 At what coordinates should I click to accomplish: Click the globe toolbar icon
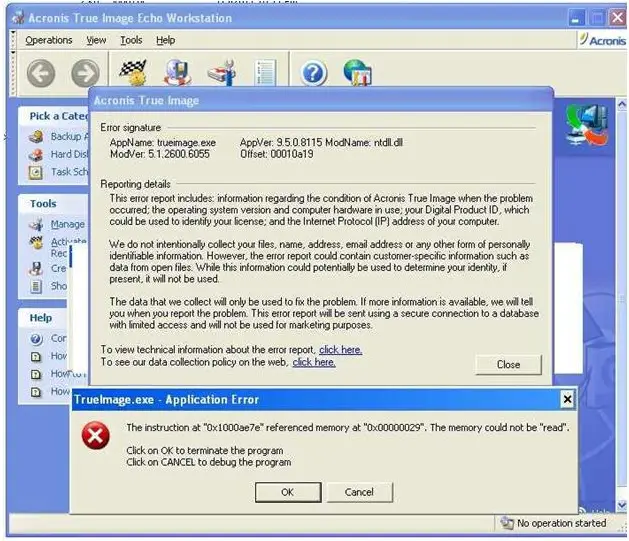[x=357, y=72]
